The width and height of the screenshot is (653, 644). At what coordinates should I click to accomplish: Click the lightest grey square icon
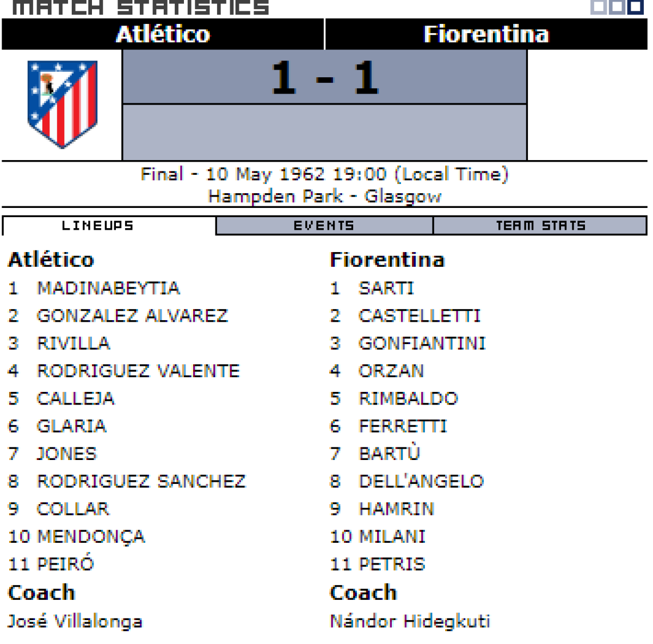[x=599, y=7]
